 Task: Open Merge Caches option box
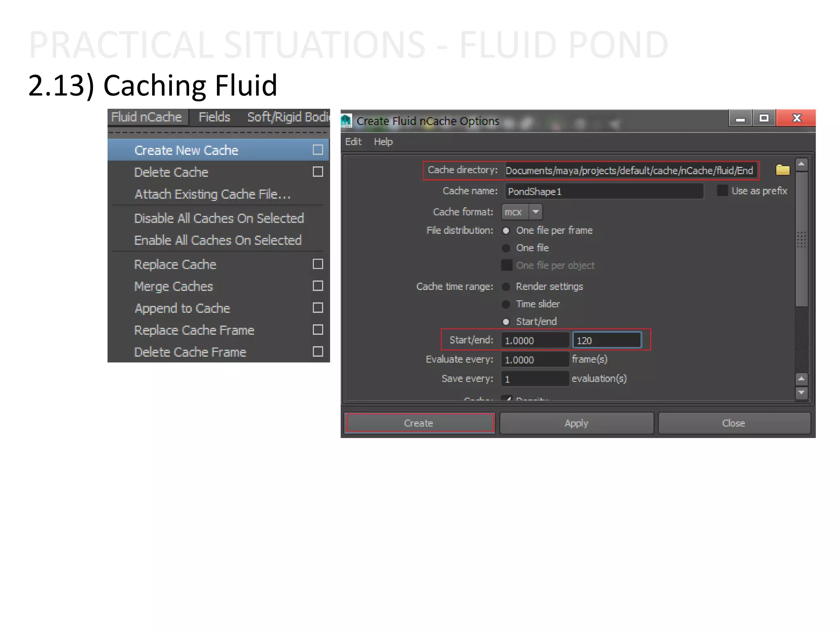[318, 285]
